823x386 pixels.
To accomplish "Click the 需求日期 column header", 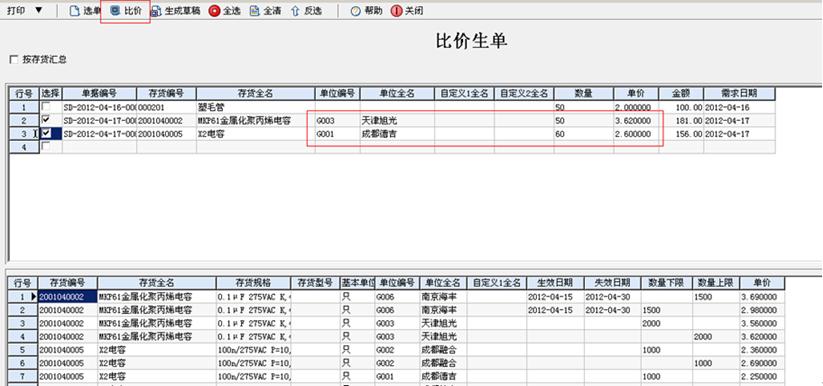I will (739, 93).
